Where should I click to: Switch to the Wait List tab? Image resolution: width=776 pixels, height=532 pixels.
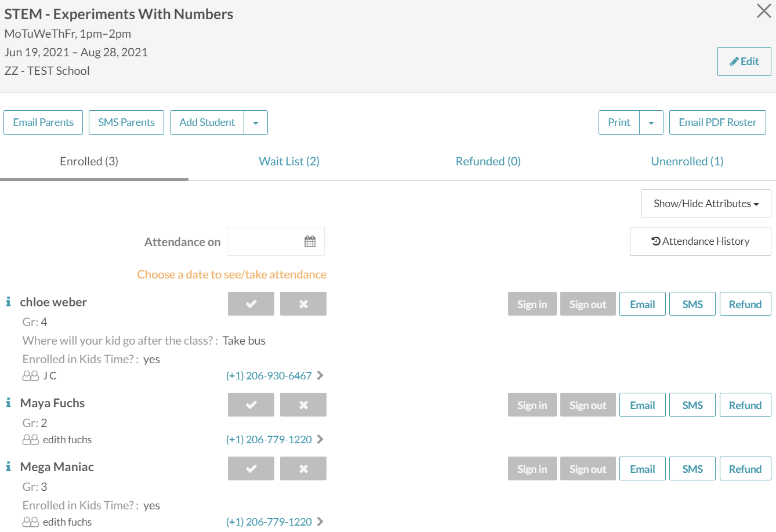[289, 161]
